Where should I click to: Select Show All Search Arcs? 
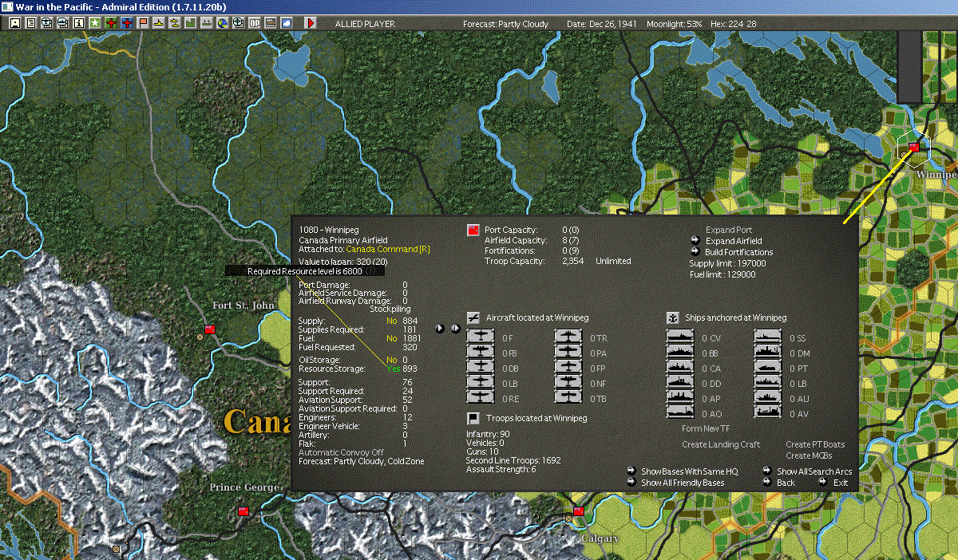(814, 471)
